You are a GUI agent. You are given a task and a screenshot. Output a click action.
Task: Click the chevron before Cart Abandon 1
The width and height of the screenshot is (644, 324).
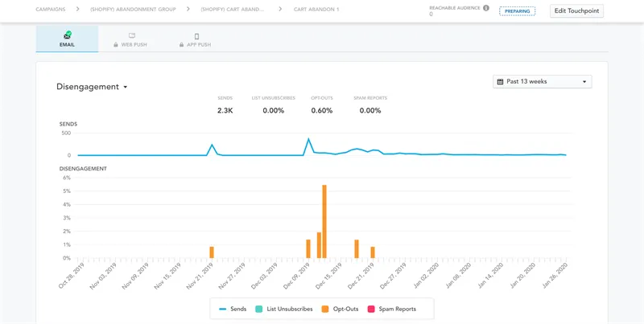280,9
